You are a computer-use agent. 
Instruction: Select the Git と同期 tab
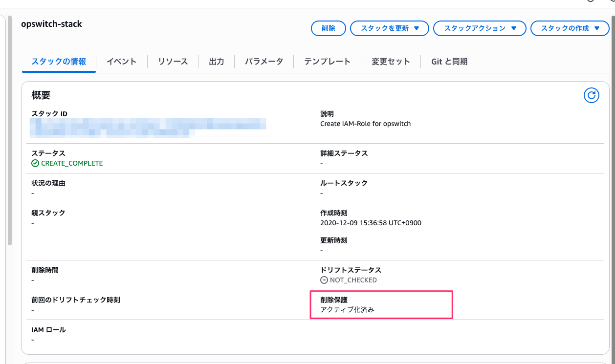[449, 61]
